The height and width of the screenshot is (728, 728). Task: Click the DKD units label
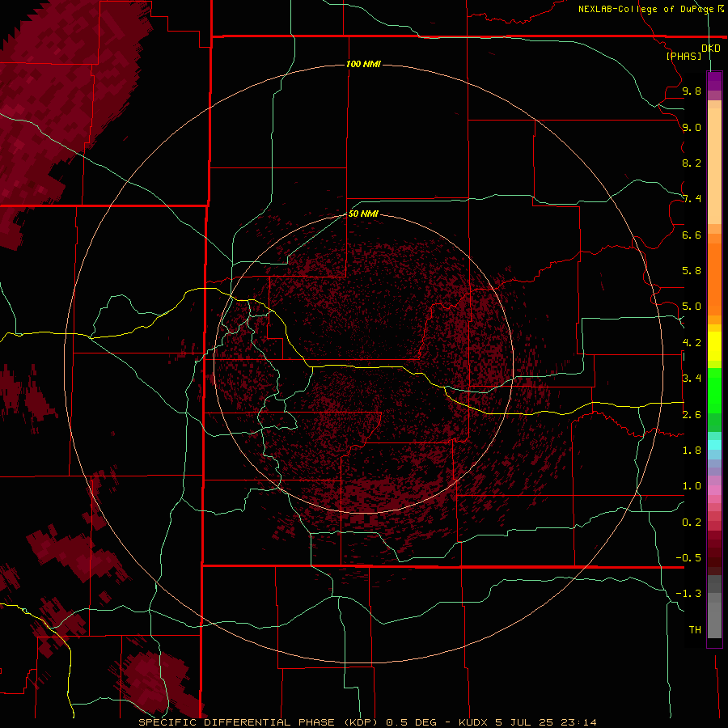[x=711, y=49]
